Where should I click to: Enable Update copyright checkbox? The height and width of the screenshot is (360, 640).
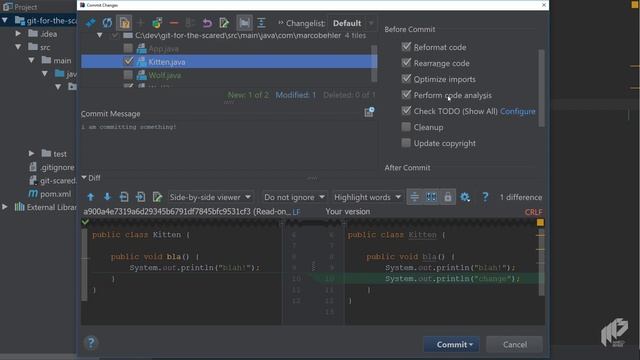(x=406, y=142)
